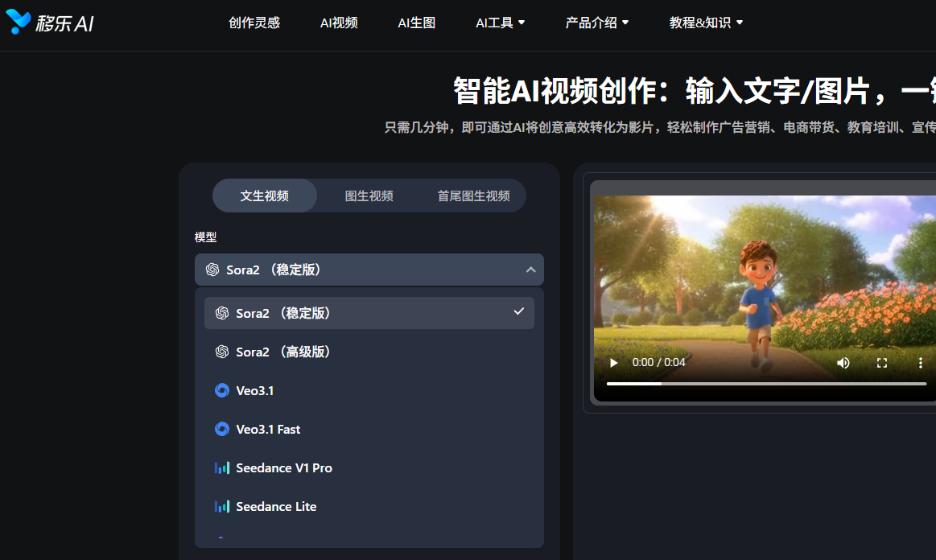The image size is (936, 560).
Task: Click the video progress bar
Action: click(765, 384)
